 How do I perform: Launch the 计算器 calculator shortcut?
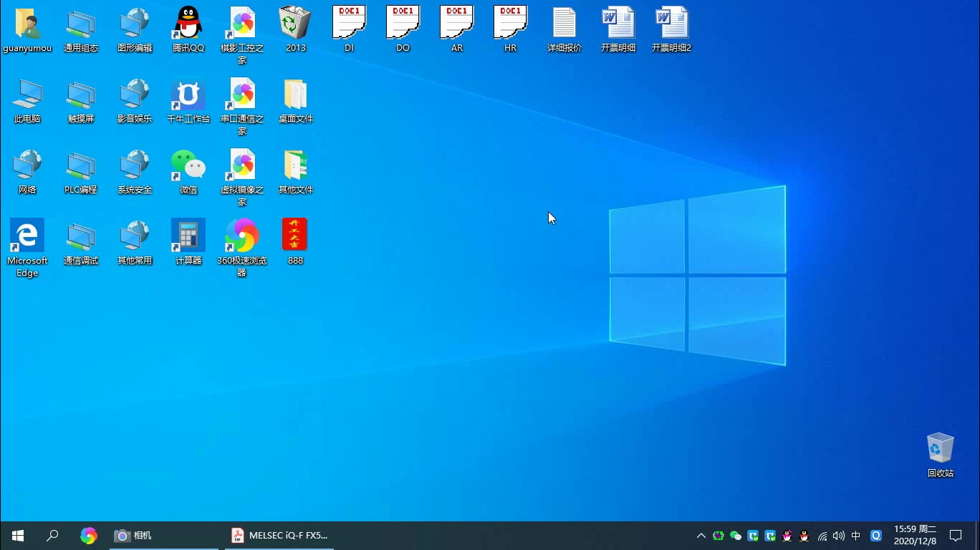[188, 243]
